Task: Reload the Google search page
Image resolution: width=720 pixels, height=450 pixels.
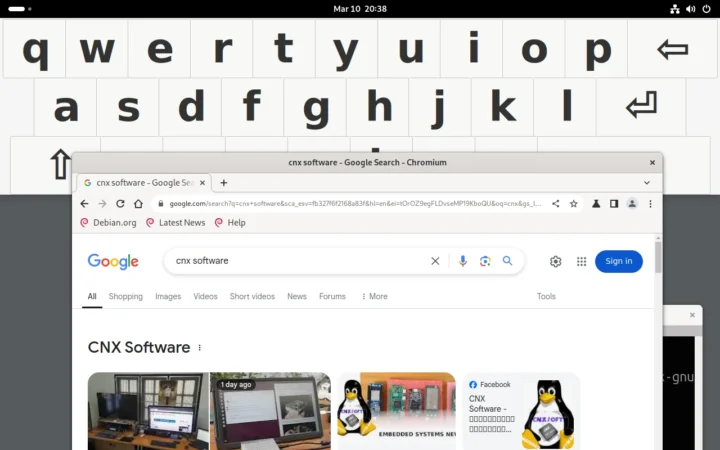Action: [x=120, y=203]
